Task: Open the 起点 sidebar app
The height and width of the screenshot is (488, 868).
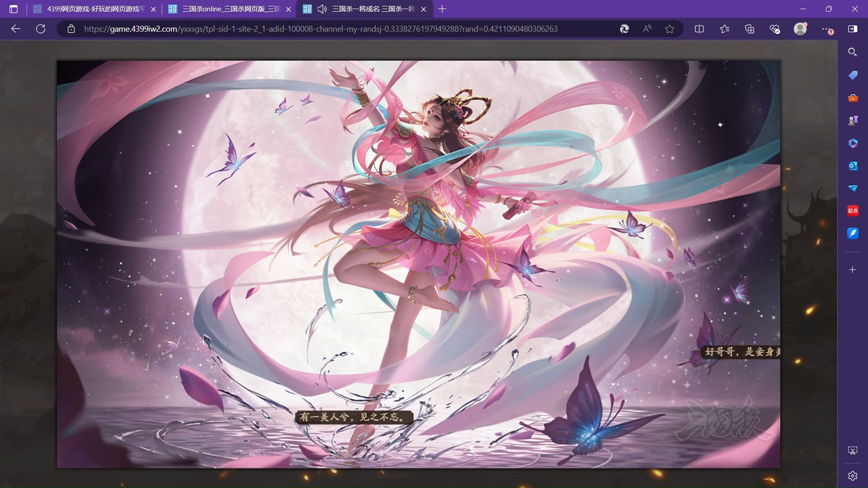Action: point(853,211)
